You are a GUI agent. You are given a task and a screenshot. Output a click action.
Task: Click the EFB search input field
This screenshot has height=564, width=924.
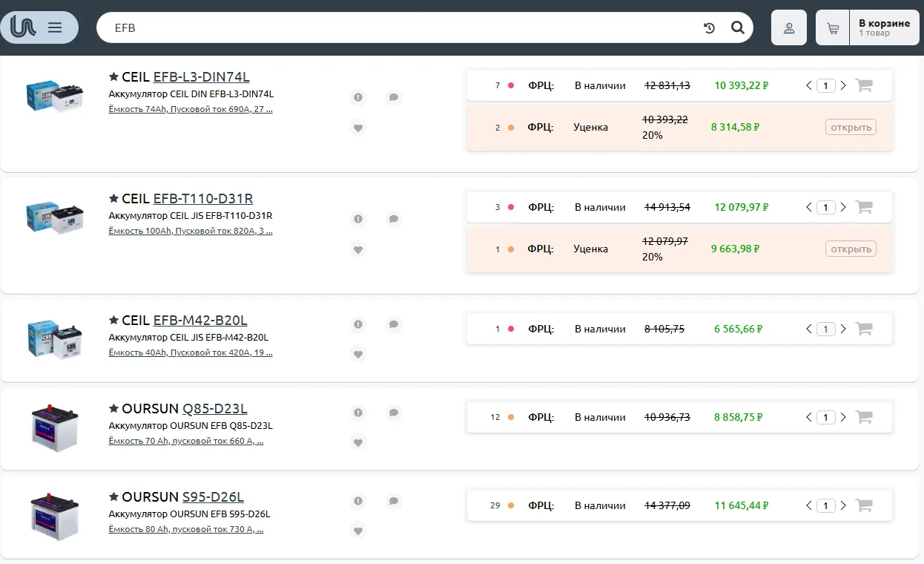(x=400, y=28)
